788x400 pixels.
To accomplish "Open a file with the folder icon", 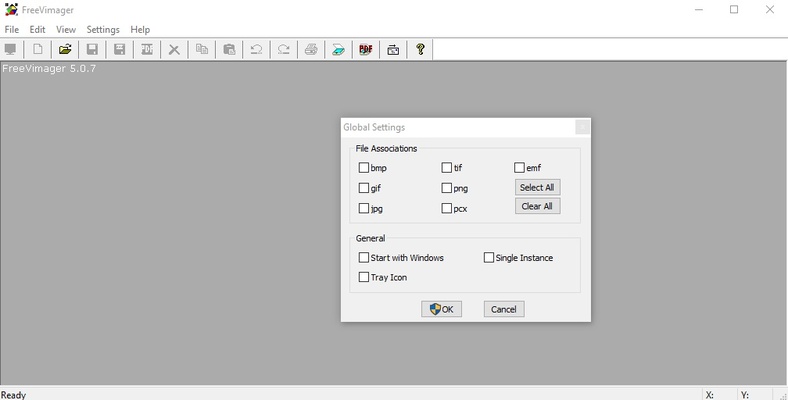I will click(65, 49).
